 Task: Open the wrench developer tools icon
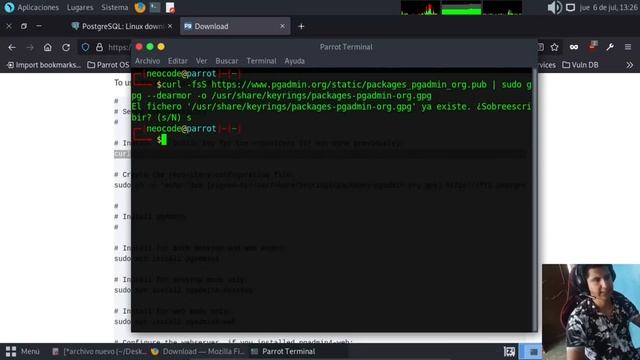[x=610, y=47]
